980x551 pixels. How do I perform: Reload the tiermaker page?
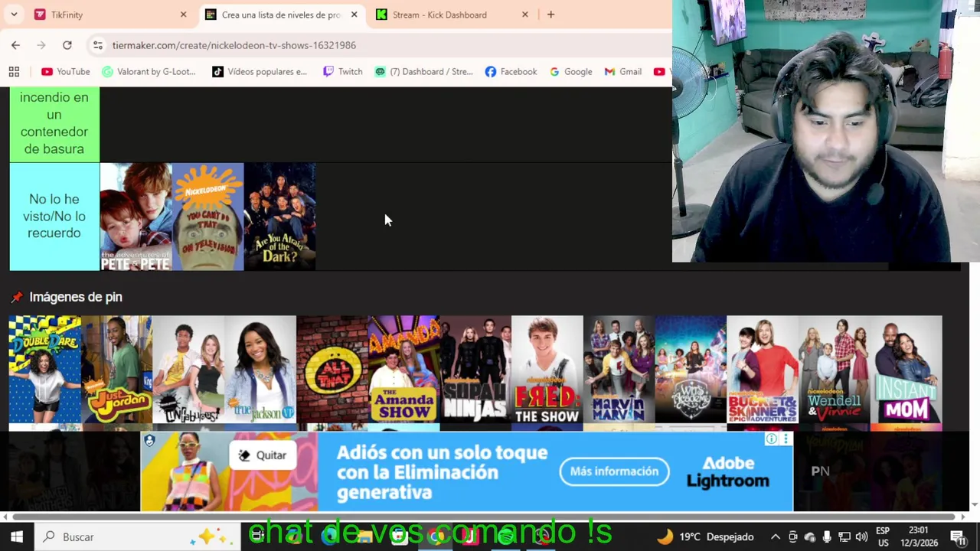point(67,45)
